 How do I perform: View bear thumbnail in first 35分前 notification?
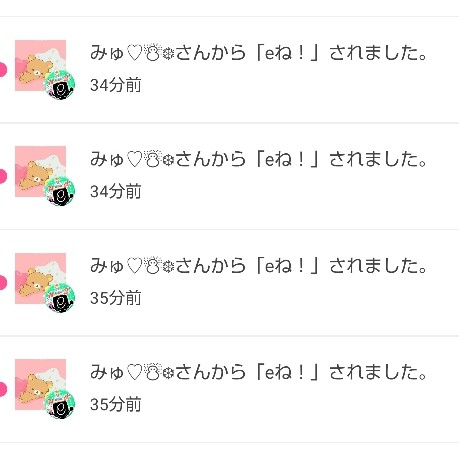40,278
